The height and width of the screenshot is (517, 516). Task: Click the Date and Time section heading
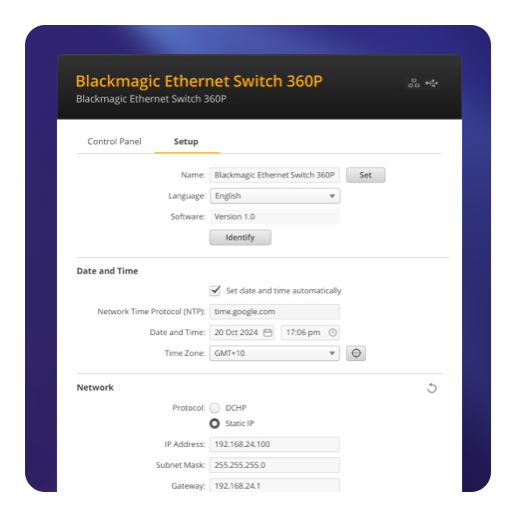click(107, 271)
